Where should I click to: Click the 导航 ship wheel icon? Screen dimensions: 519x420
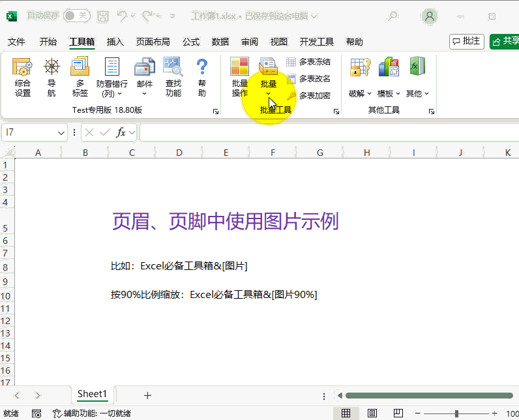(52, 77)
